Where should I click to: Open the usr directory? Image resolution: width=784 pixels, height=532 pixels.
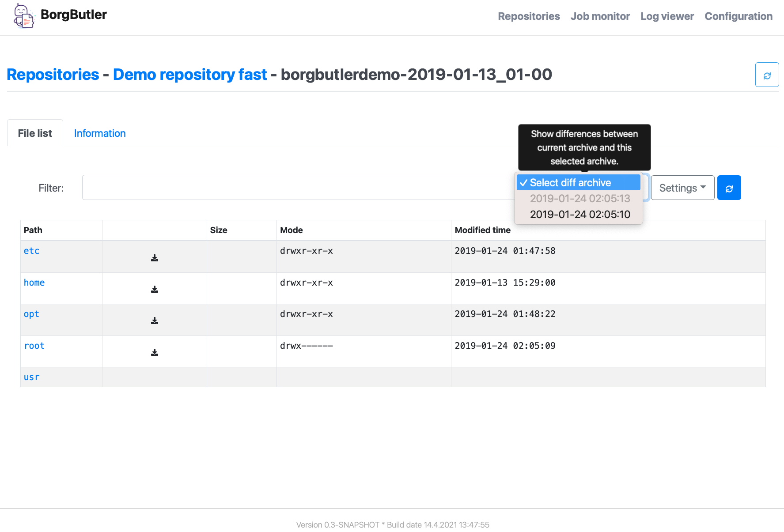click(x=32, y=377)
